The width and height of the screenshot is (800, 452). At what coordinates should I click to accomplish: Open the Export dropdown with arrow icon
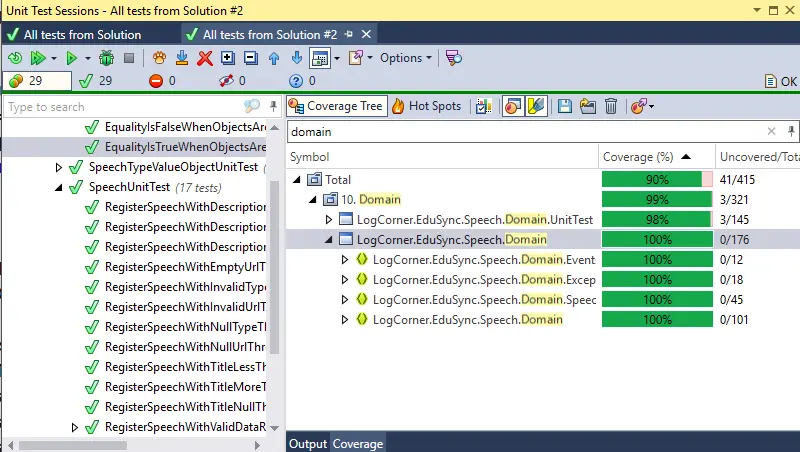(x=361, y=58)
